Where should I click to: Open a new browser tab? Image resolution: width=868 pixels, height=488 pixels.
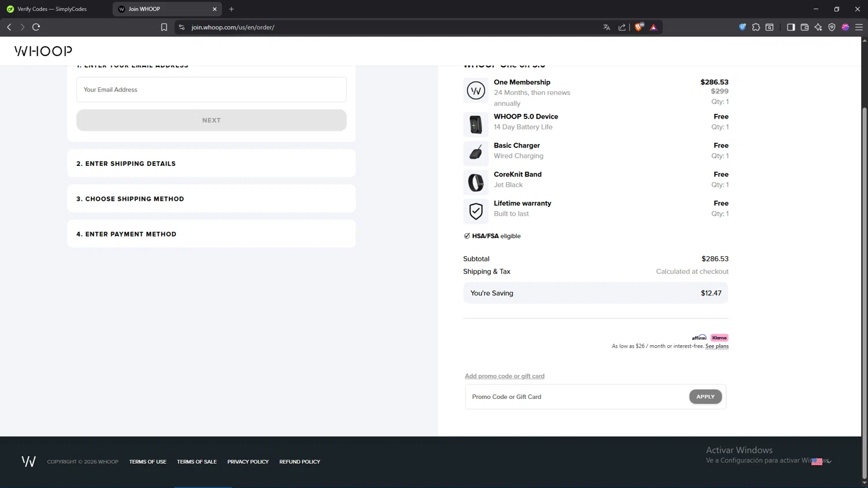[231, 9]
